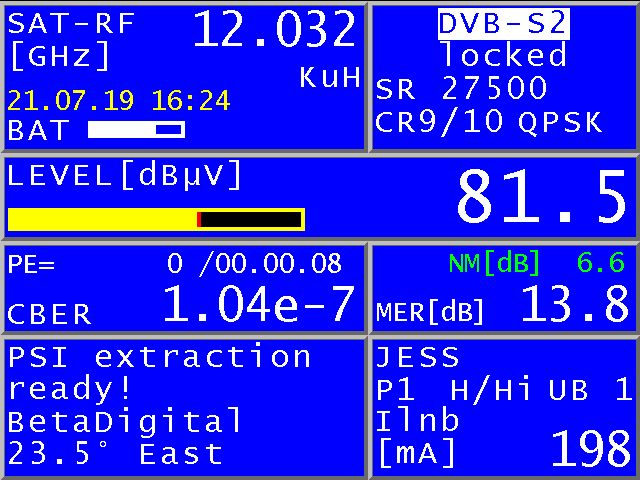The height and width of the screenshot is (480, 640).
Task: Click the QPSK modulation label
Action: click(561, 122)
